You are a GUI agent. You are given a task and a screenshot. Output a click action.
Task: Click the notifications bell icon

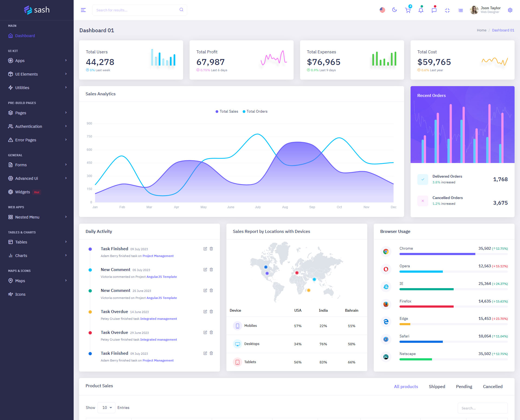[x=421, y=10]
